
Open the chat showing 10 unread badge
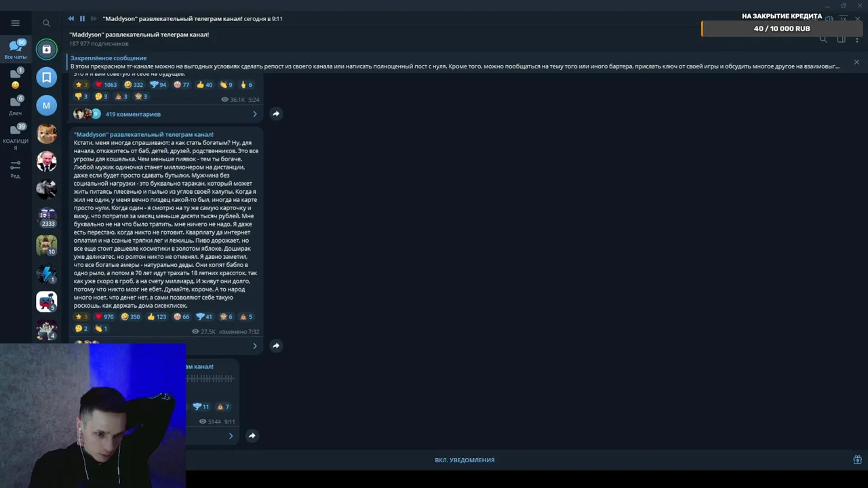(x=47, y=245)
